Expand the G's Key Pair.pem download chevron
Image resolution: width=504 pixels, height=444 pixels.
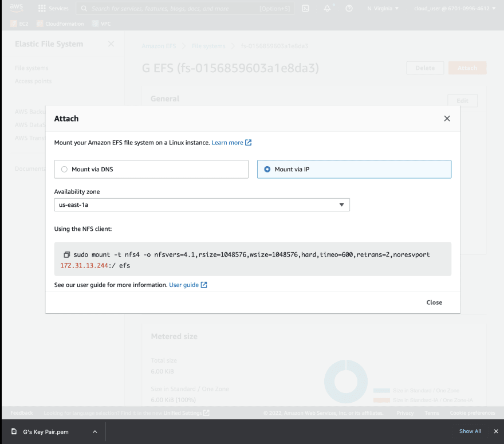point(95,432)
